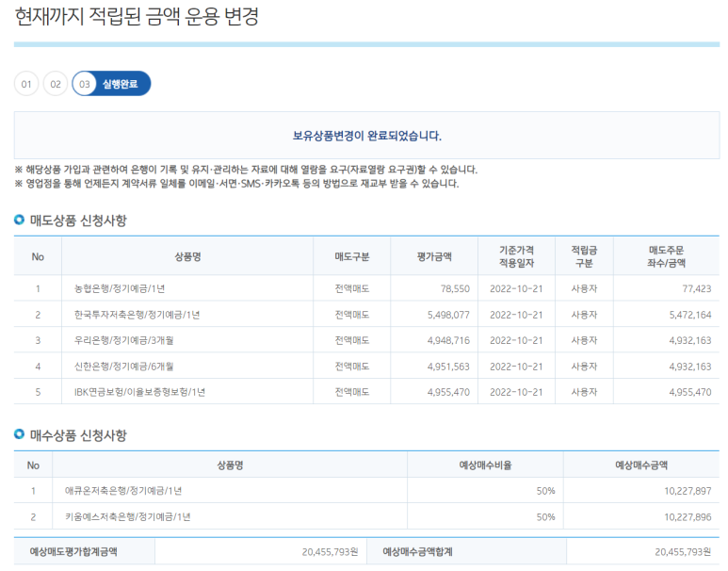Click sell order amount 77,423
The image size is (728, 571).
click(696, 288)
